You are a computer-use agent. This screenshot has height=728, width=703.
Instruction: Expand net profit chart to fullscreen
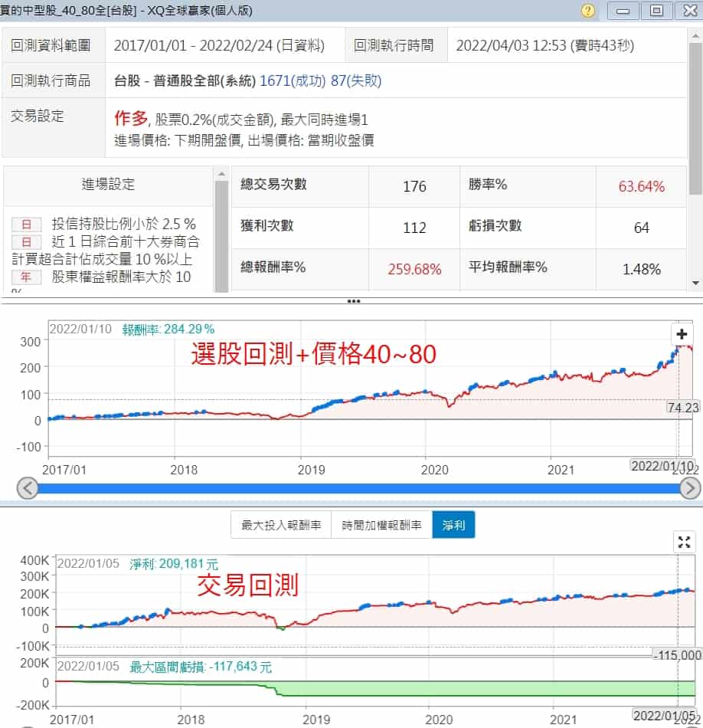pos(684,543)
